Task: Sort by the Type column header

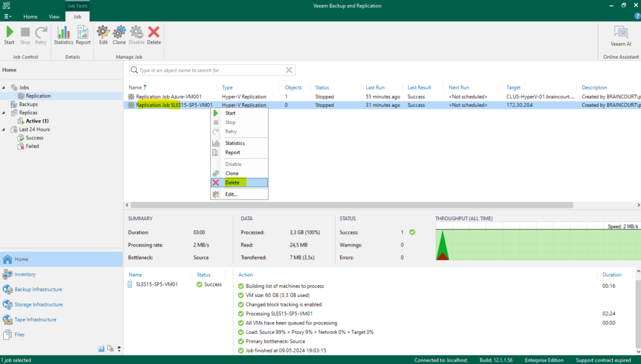Action: tap(227, 88)
